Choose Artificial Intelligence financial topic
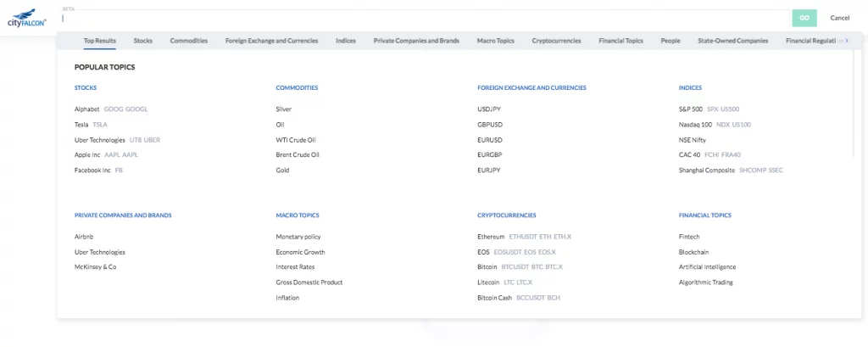Image resolution: width=868 pixels, height=347 pixels. 708,266
